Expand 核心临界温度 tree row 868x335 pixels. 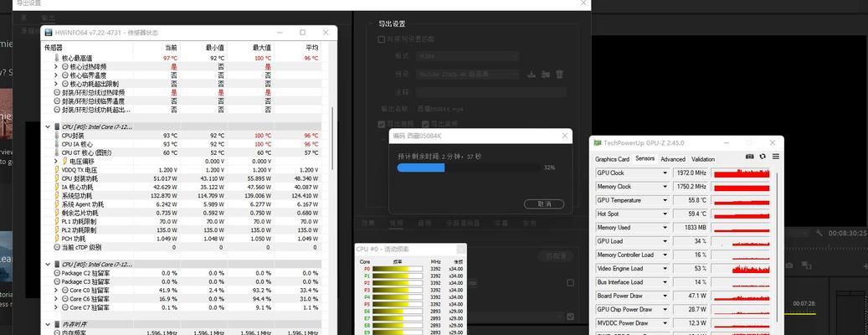coord(56,75)
